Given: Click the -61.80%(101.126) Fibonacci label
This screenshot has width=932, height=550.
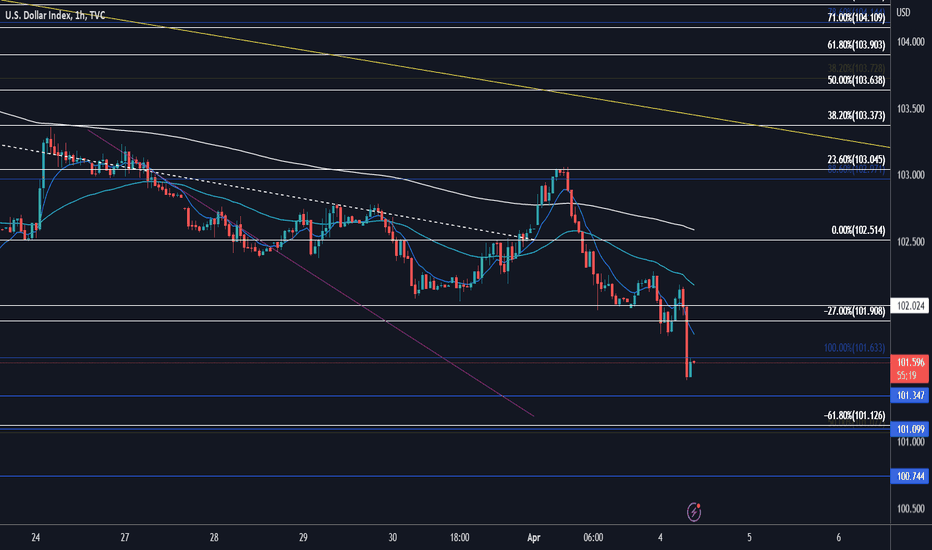Looking at the screenshot, I should click(x=854, y=416).
